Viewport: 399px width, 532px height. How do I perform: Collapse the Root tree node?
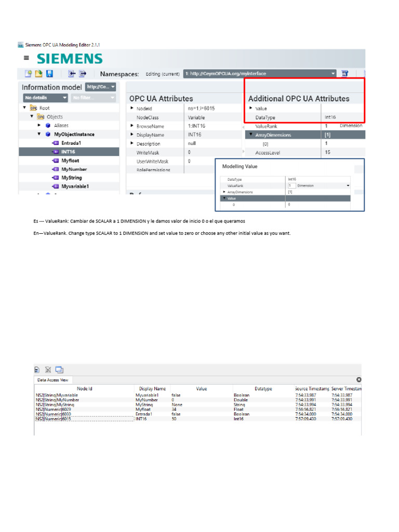click(x=24, y=108)
